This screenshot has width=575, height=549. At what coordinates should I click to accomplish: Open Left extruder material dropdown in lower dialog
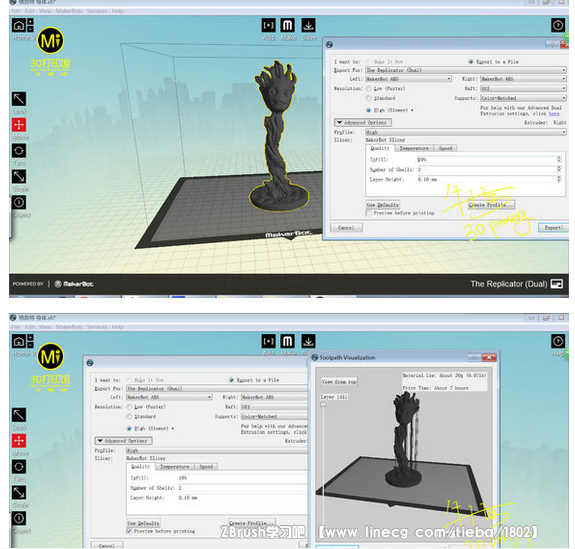point(169,397)
